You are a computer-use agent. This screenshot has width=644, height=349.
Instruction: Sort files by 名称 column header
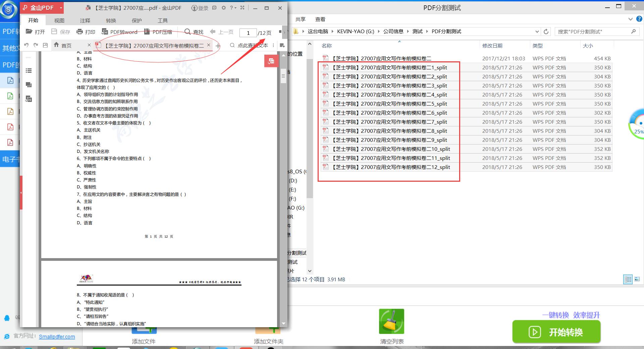[x=327, y=46]
